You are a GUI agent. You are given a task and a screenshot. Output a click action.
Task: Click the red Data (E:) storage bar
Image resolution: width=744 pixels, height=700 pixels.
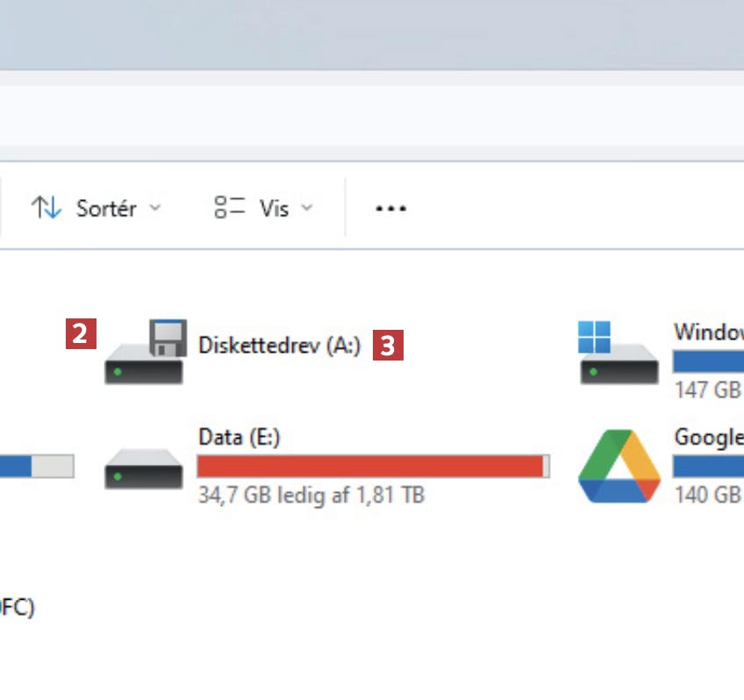(x=370, y=467)
